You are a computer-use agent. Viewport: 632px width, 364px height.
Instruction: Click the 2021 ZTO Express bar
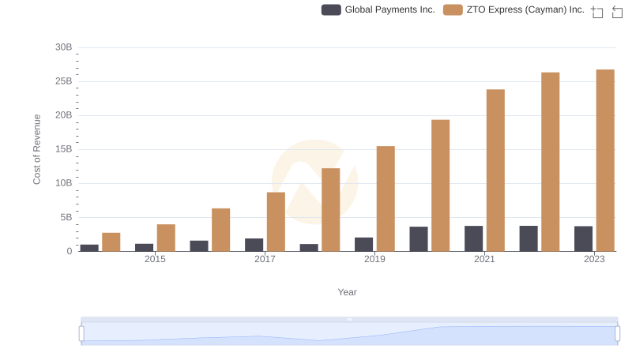pyautogui.click(x=495, y=171)
